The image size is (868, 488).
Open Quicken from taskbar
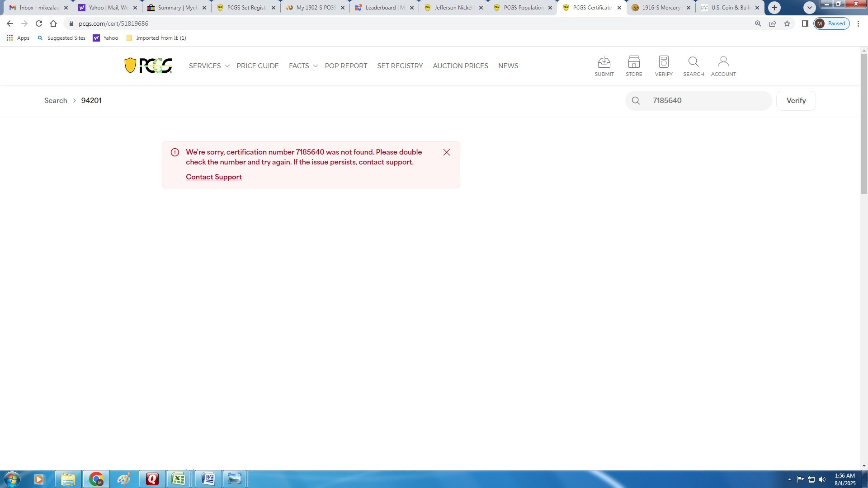[x=152, y=479]
